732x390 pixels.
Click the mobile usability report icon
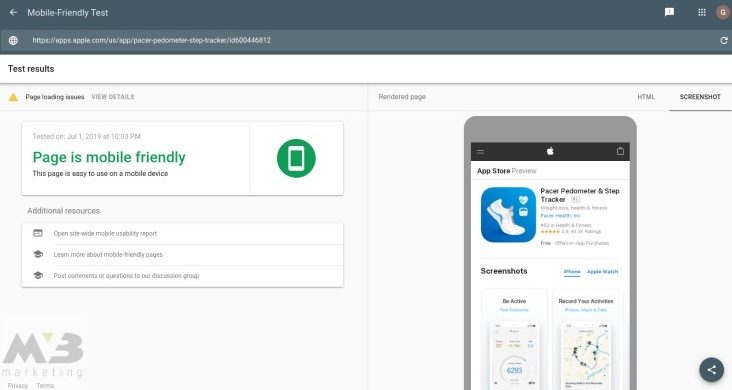(38, 233)
